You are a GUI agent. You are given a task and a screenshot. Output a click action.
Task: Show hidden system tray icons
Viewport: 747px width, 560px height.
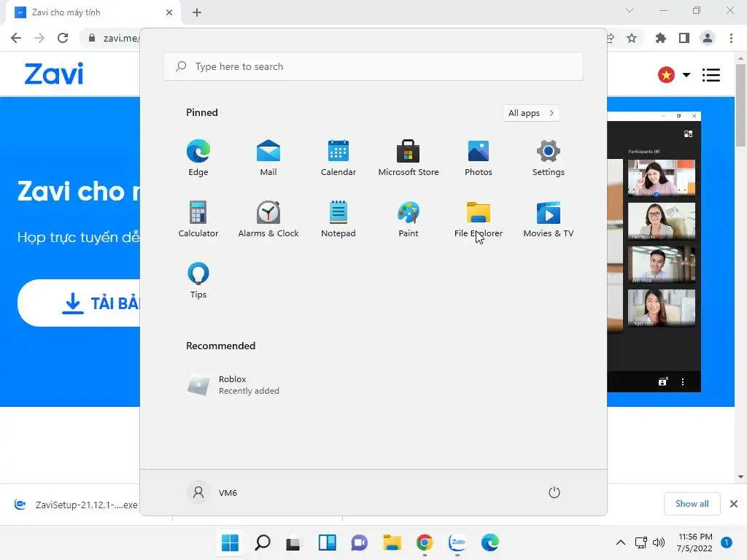pyautogui.click(x=620, y=542)
